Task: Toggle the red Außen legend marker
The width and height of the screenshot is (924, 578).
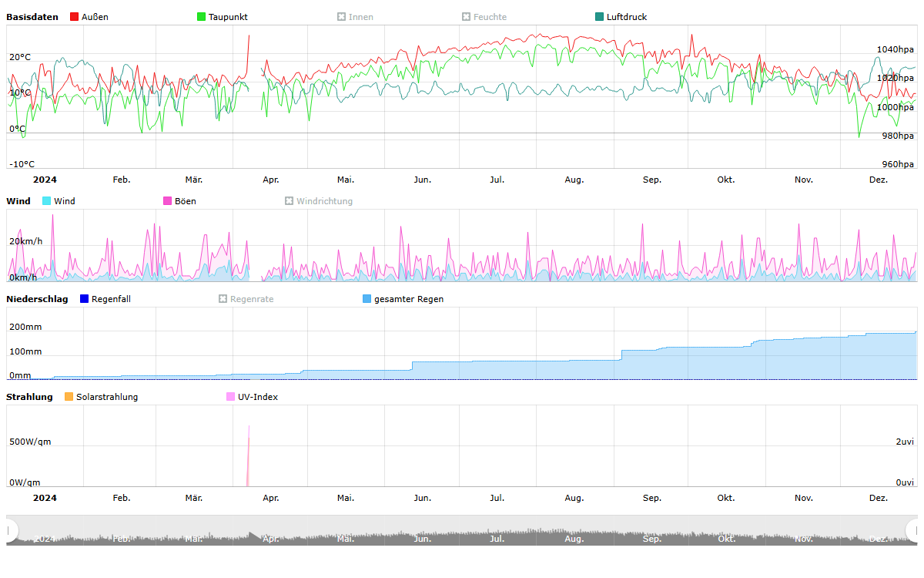Action: pyautogui.click(x=75, y=17)
